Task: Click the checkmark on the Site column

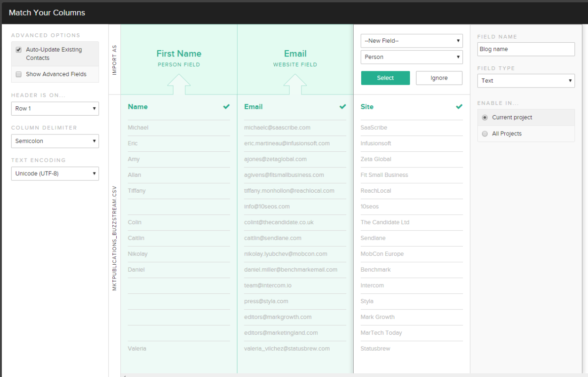Action: point(459,106)
